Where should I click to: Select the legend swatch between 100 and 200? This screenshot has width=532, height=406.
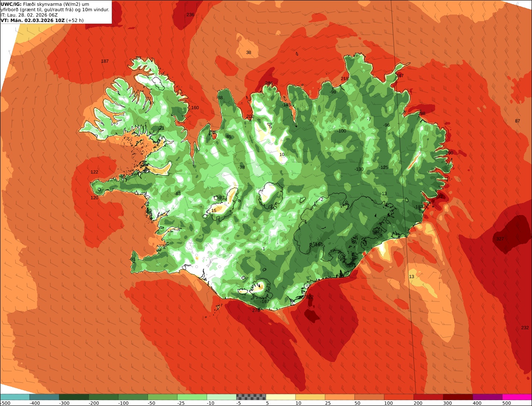pyautogui.click(x=399, y=397)
